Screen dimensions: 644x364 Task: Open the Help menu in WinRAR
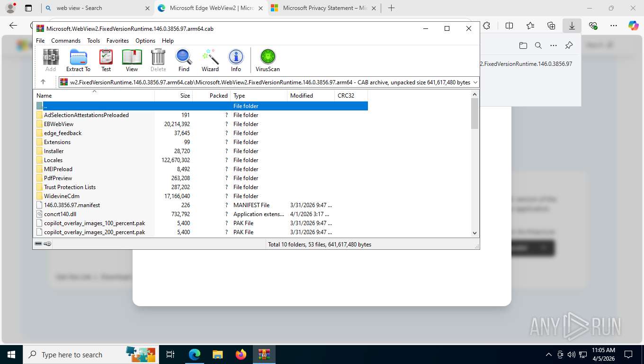click(168, 41)
